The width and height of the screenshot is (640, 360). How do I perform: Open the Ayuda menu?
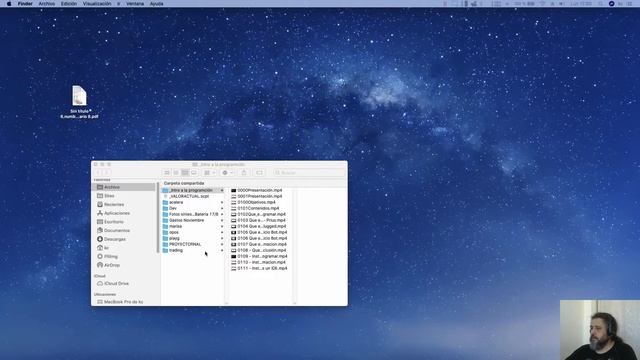coord(156,4)
